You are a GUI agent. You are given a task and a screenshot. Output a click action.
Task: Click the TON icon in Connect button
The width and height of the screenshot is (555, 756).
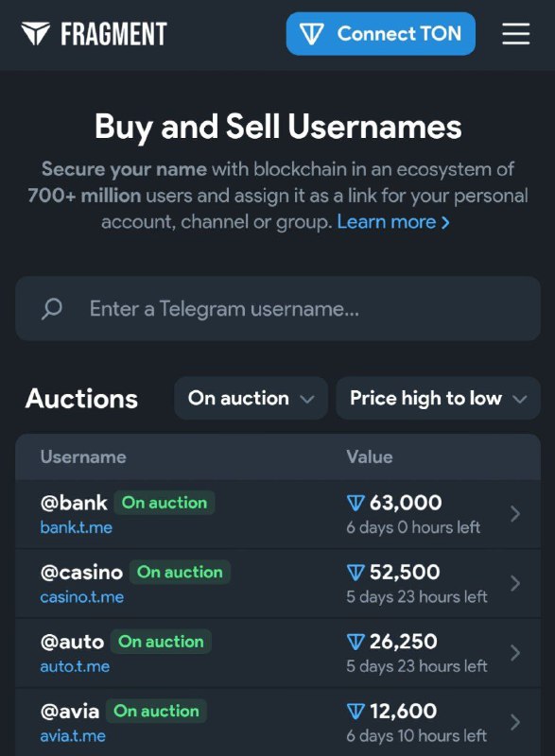coord(311,34)
